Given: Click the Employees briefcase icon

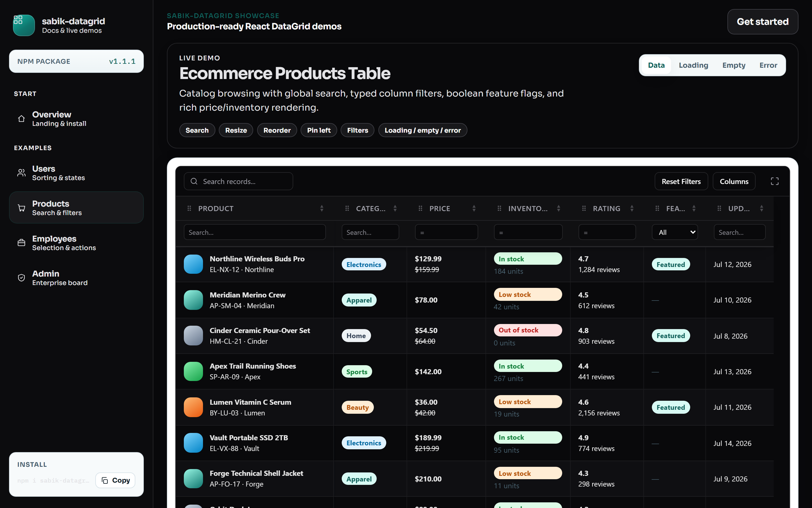Looking at the screenshot, I should click(x=21, y=243).
